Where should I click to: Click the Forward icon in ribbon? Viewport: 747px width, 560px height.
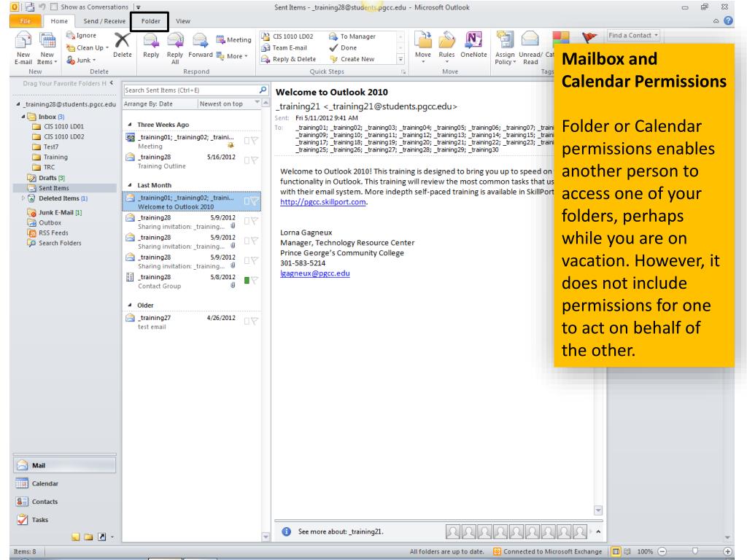click(200, 41)
